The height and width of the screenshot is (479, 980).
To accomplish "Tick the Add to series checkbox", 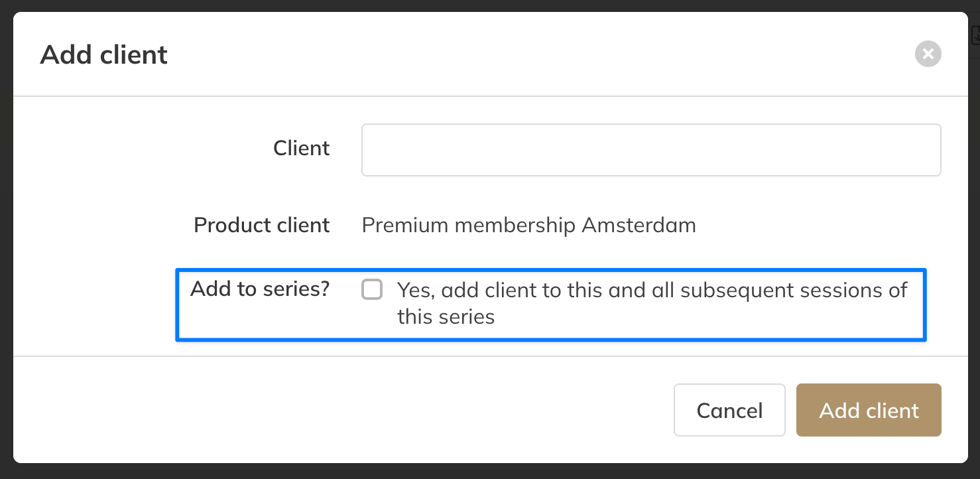I will coord(372,290).
